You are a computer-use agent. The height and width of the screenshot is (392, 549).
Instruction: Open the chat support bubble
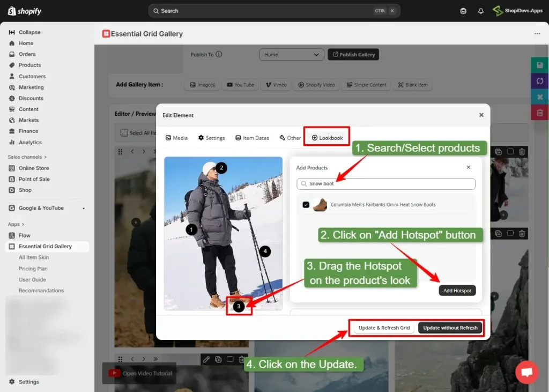point(527,372)
